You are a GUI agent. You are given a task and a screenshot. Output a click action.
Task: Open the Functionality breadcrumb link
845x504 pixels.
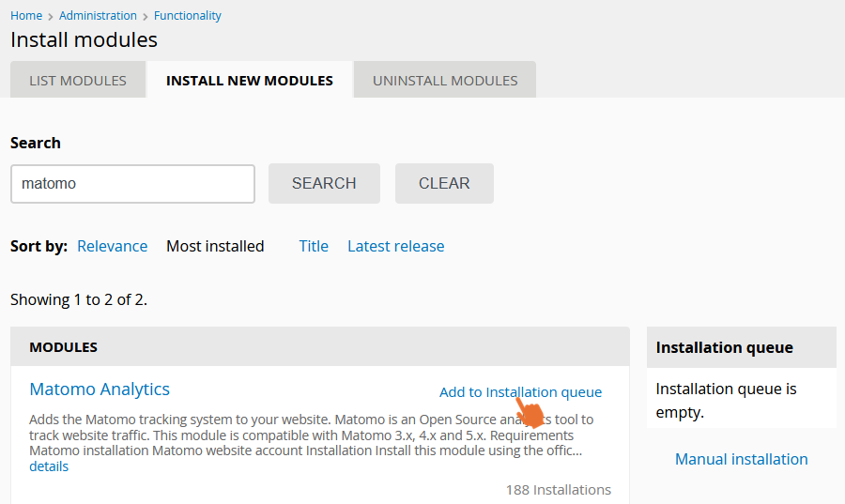pyautogui.click(x=188, y=16)
